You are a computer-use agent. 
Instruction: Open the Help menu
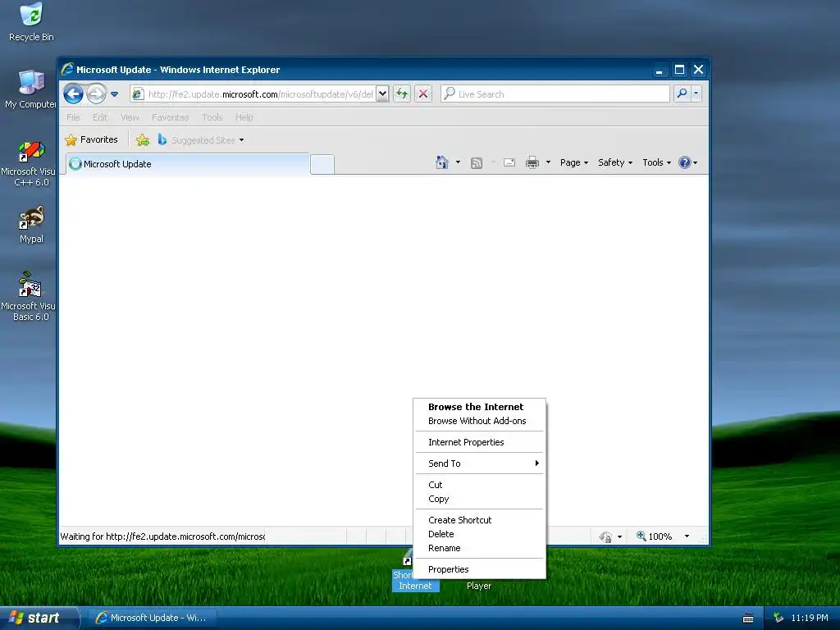pyautogui.click(x=244, y=117)
